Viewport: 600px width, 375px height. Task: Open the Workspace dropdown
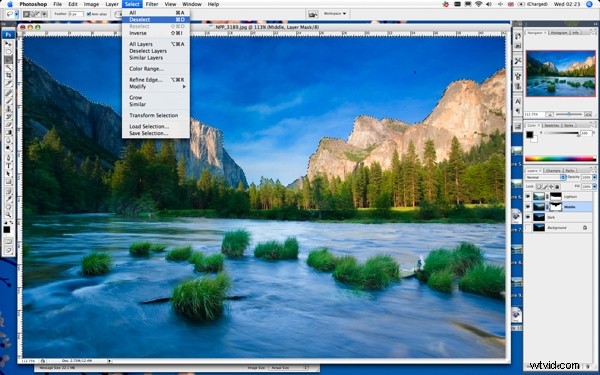point(335,14)
